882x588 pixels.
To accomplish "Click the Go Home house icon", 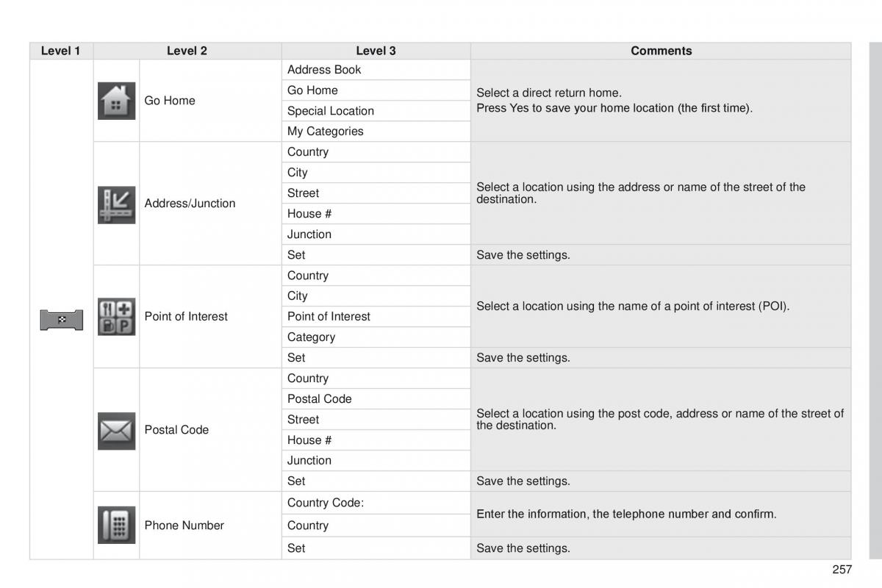I will point(117,101).
